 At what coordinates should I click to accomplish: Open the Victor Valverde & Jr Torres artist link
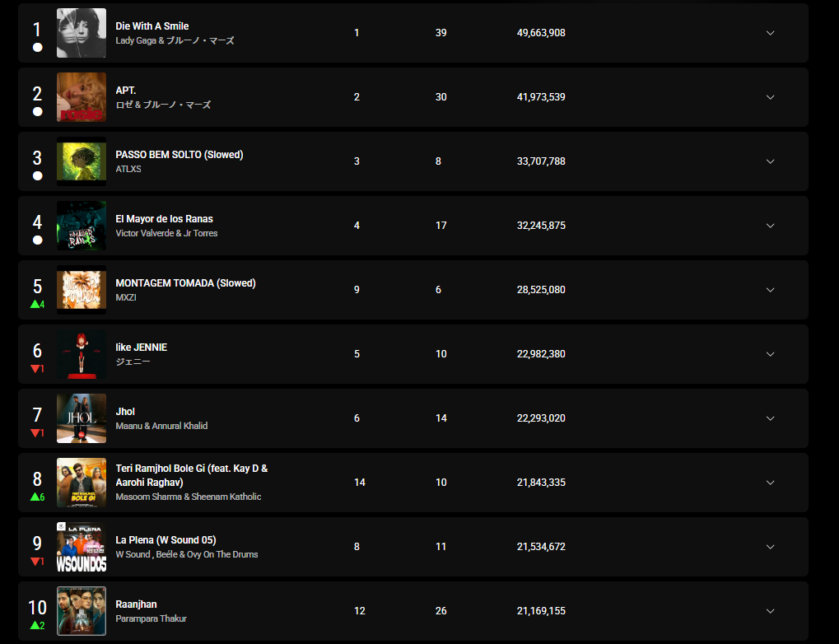click(x=166, y=233)
